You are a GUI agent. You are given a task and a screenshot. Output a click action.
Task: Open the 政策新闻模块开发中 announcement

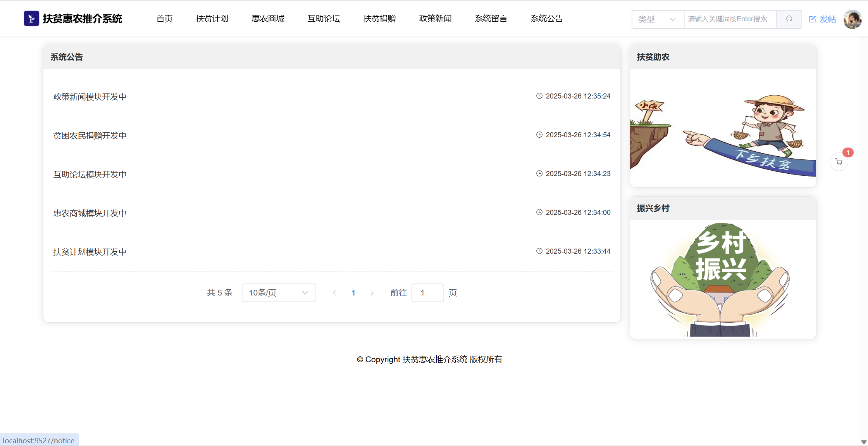pos(90,97)
